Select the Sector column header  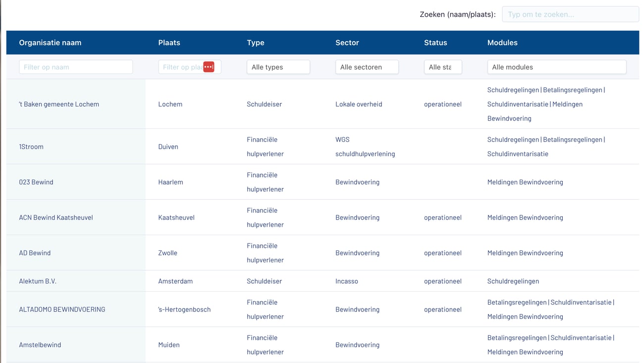click(347, 43)
